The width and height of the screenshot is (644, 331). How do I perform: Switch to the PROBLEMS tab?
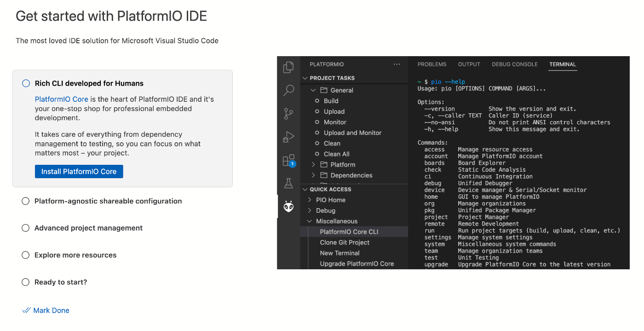pos(432,64)
